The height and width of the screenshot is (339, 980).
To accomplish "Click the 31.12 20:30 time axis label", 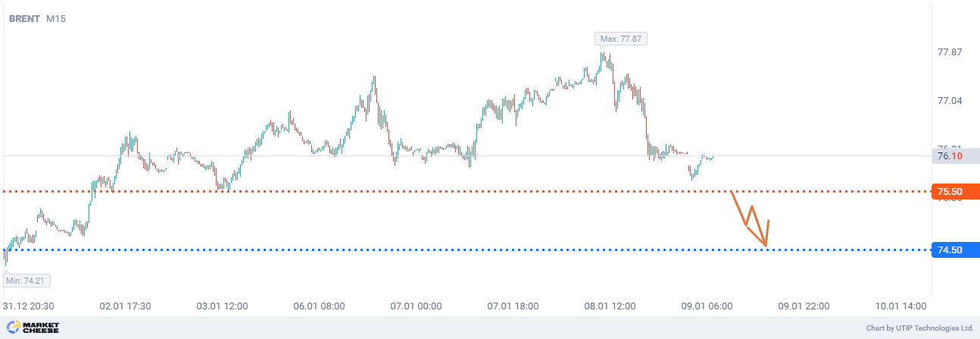I will tap(27, 306).
